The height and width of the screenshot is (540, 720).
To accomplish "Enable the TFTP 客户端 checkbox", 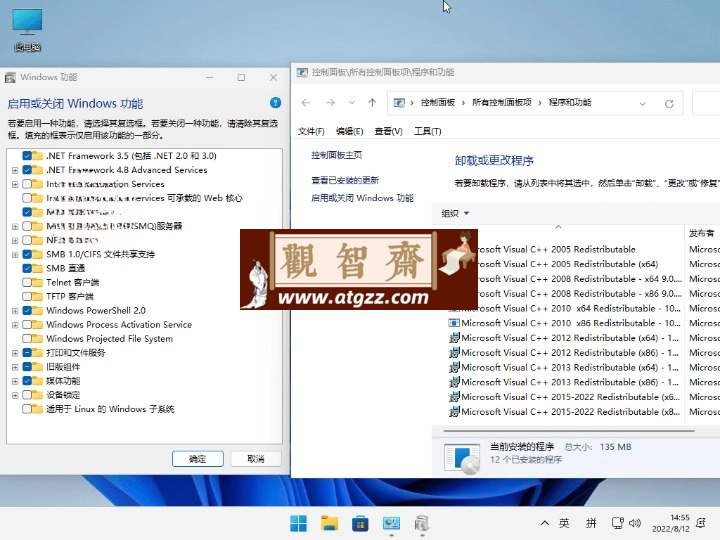I will click(x=27, y=296).
